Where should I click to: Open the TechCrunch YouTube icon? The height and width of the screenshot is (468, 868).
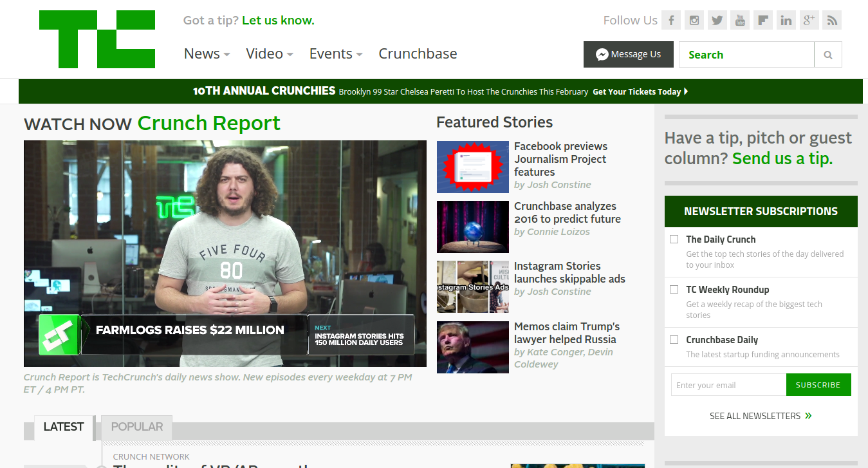(740, 20)
